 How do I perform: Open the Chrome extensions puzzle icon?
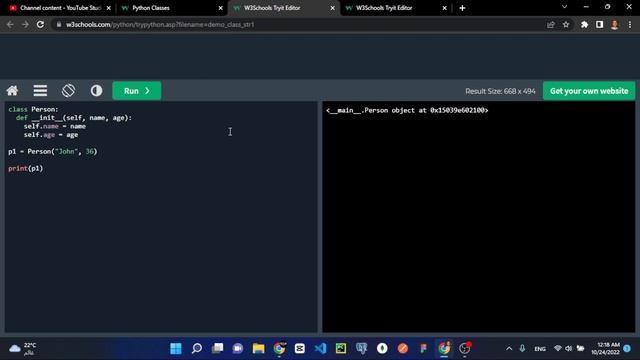point(584,24)
